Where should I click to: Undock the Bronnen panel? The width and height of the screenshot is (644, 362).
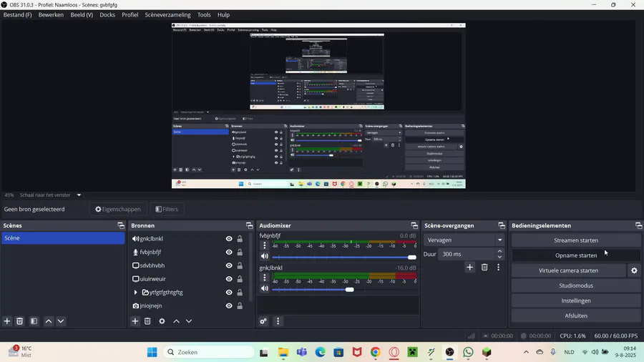click(x=249, y=225)
